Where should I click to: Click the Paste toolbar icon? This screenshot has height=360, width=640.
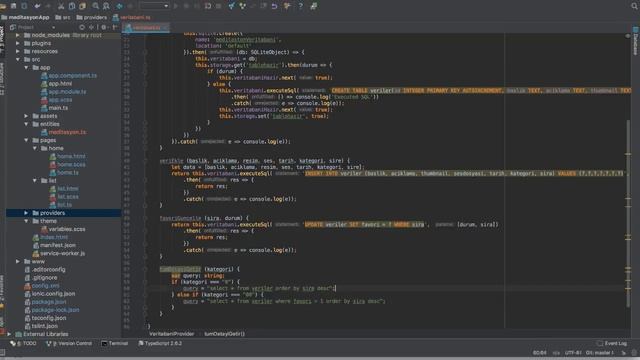coord(82,6)
